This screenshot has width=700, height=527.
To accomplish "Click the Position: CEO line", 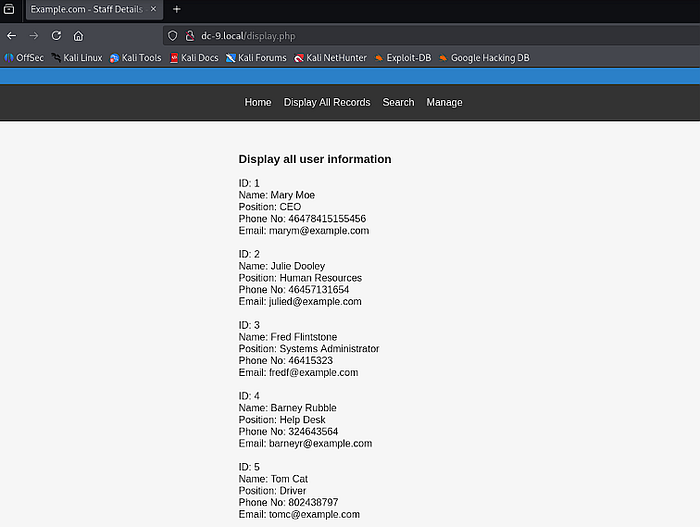I will (x=270, y=207).
